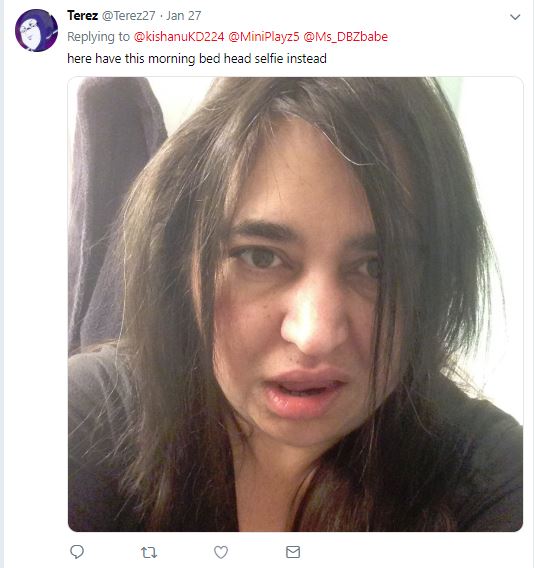Viewport: 534px width, 568px height.
Task: Click the tweet text about morning selfie
Action: point(197,58)
